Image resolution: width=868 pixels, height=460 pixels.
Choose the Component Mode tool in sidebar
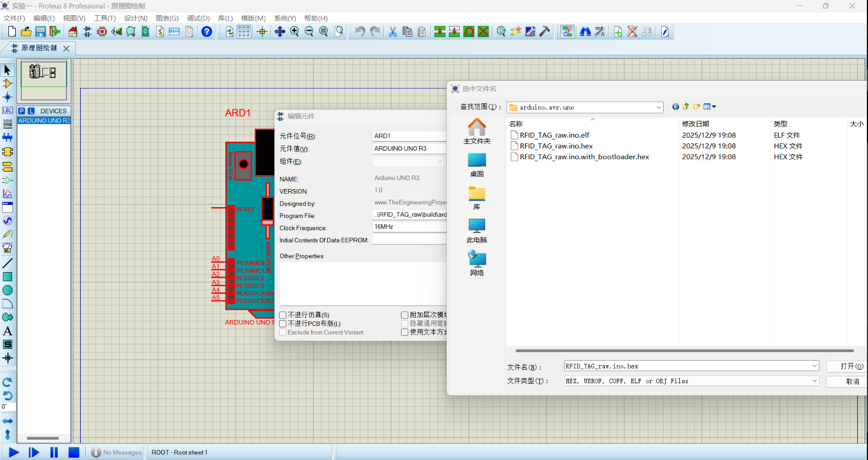(7, 84)
